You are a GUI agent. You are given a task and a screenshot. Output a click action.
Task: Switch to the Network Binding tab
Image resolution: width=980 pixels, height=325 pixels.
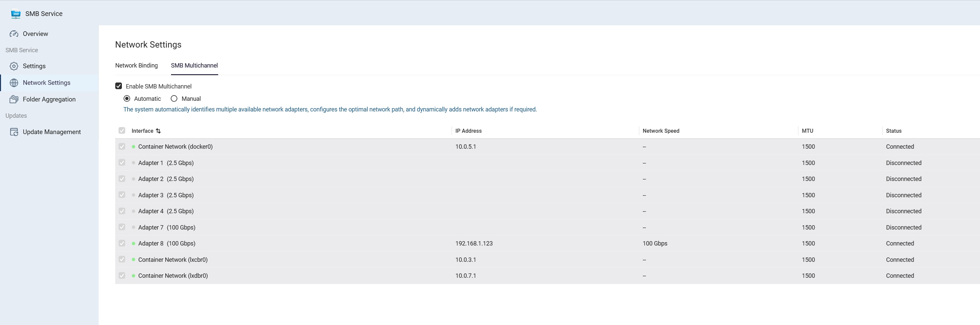pos(136,66)
